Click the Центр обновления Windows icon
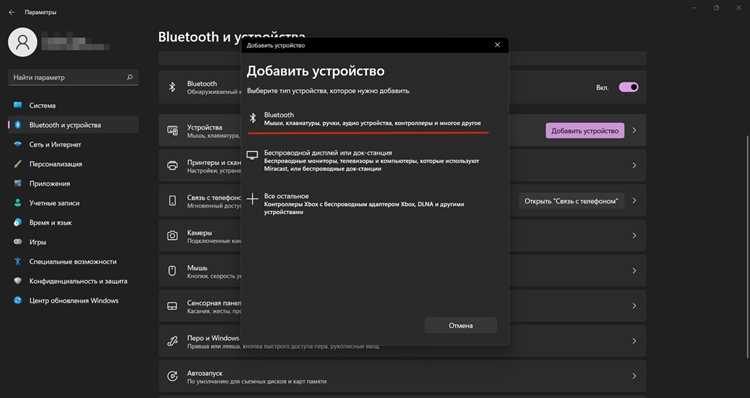Screen dimensions: 750x398 tap(18, 300)
